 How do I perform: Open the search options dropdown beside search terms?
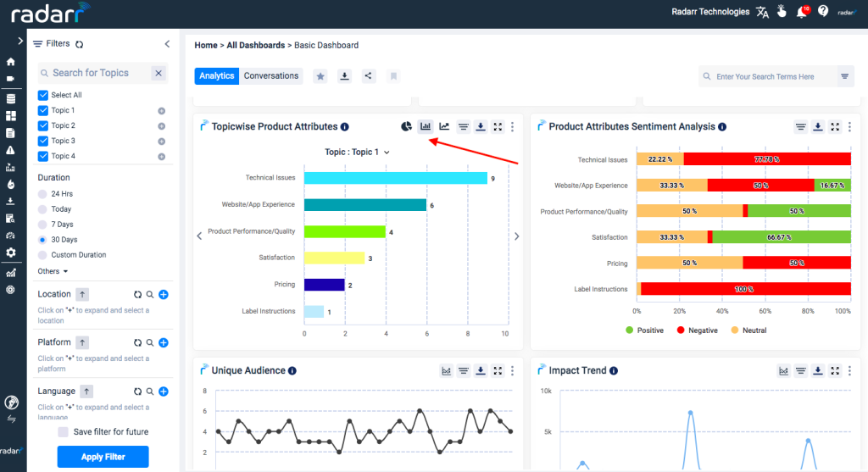[x=845, y=76]
